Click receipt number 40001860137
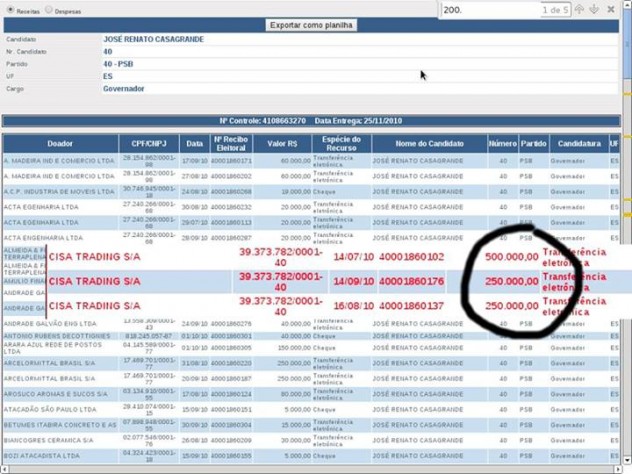This screenshot has height=474, width=632. (x=412, y=306)
